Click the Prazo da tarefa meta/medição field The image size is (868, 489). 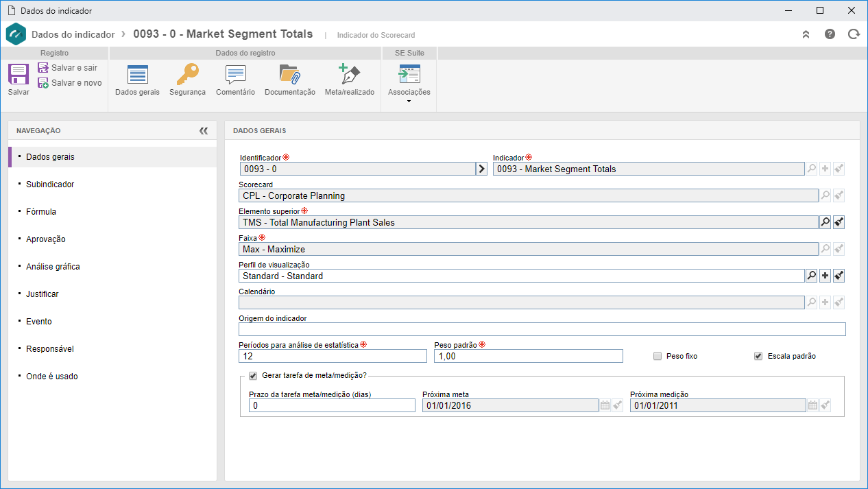333,405
